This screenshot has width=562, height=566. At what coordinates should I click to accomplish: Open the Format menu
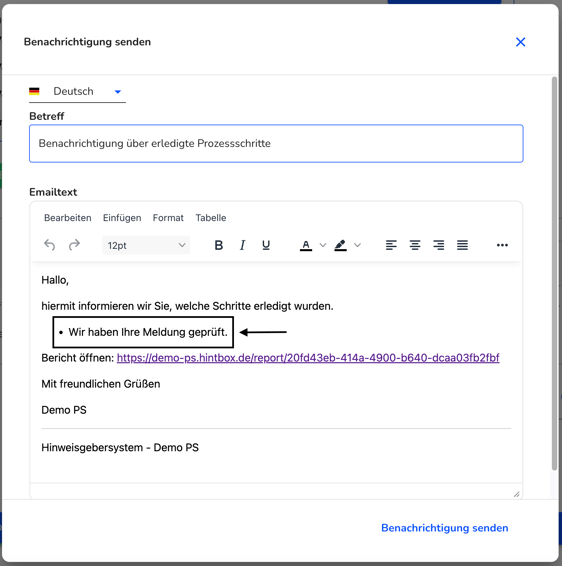point(168,218)
